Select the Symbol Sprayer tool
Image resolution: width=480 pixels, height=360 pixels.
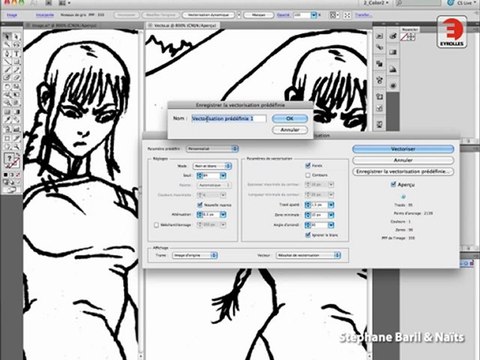(x=7, y=129)
